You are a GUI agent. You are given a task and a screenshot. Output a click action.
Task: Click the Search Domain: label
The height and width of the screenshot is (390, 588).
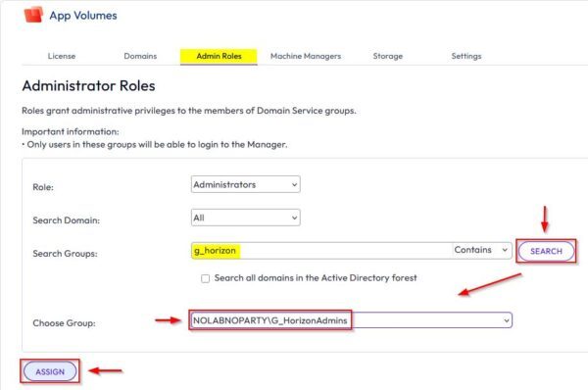67,220
